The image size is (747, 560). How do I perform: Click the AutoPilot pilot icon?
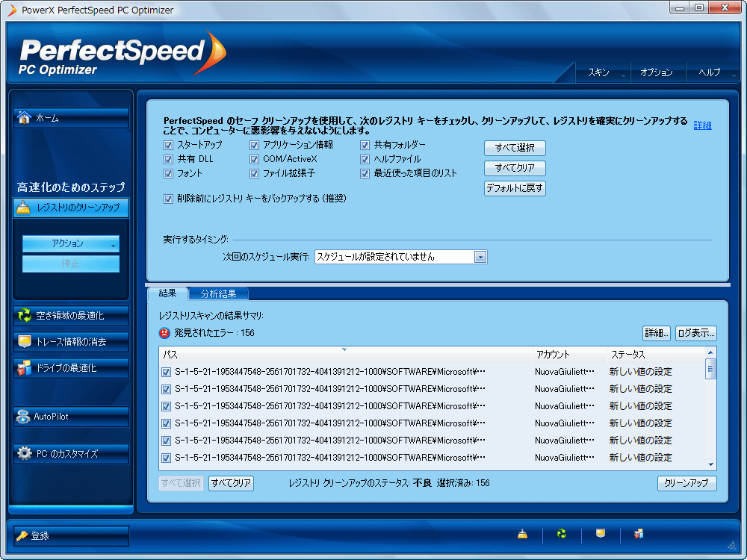tap(23, 416)
